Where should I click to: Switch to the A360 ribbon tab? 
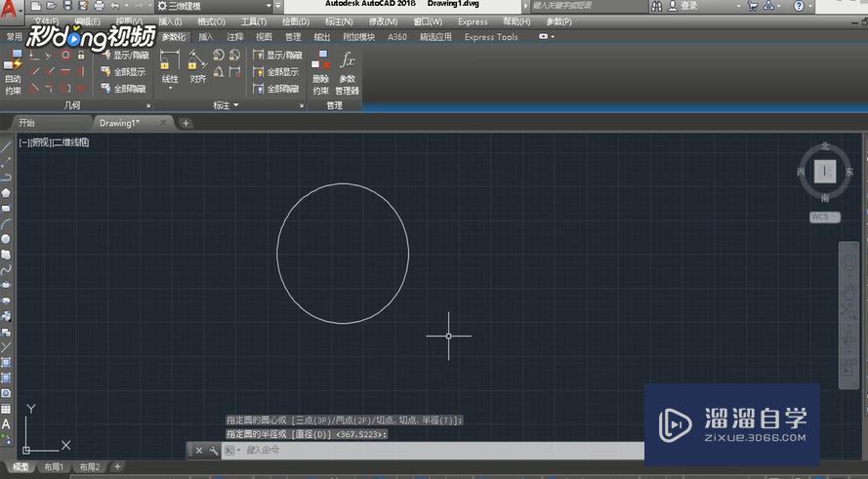[397, 37]
